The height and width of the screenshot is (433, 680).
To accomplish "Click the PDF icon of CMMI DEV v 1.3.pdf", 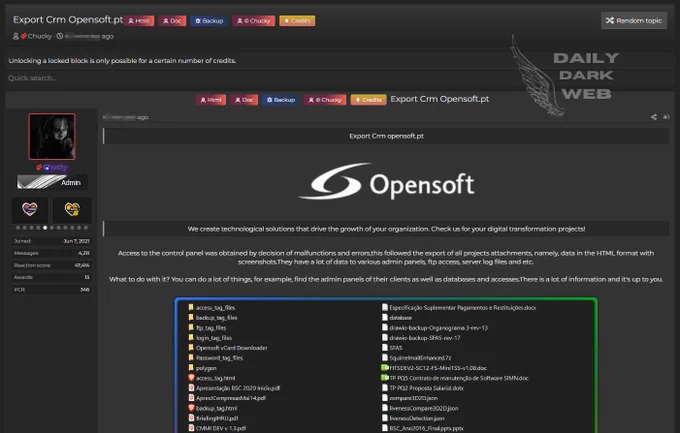I will (191, 428).
